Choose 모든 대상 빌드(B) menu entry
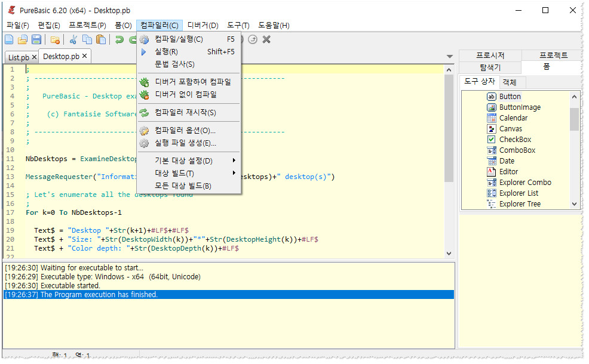This screenshot has width=589, height=364. click(189, 186)
